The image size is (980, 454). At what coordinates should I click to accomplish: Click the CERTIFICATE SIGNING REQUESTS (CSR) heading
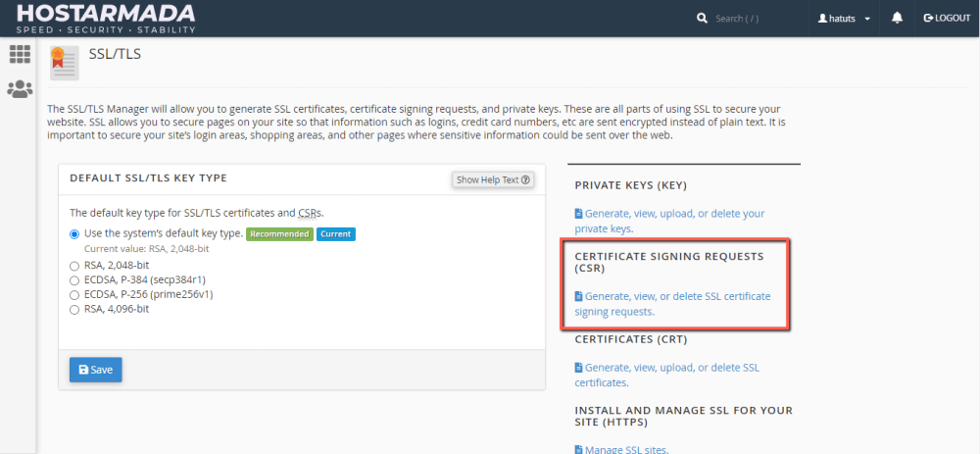669,263
